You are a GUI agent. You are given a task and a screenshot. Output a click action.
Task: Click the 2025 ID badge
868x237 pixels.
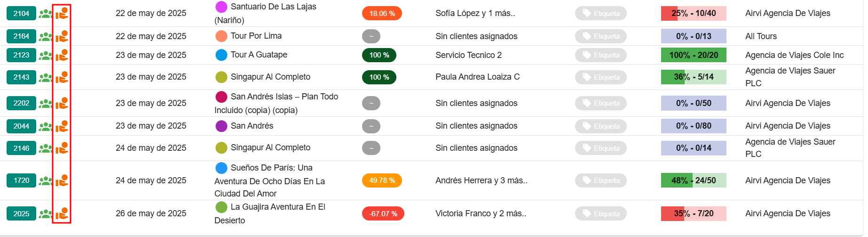tap(21, 214)
